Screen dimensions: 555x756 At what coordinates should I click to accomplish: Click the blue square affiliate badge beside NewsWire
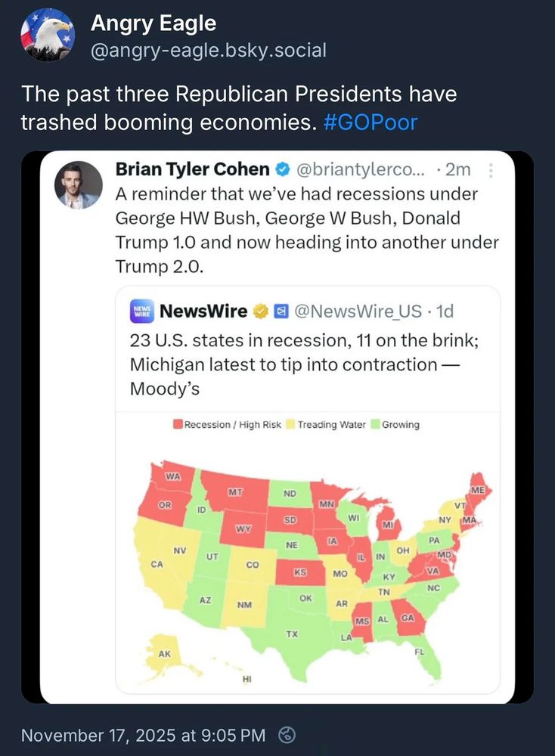280,311
